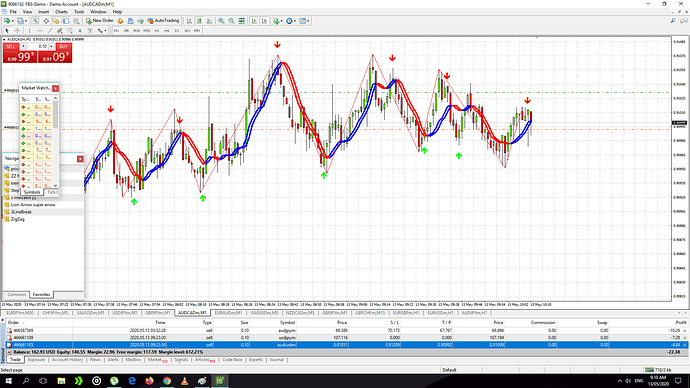The width and height of the screenshot is (690, 388).
Task: Click the red SELL price button
Action: 20,57
